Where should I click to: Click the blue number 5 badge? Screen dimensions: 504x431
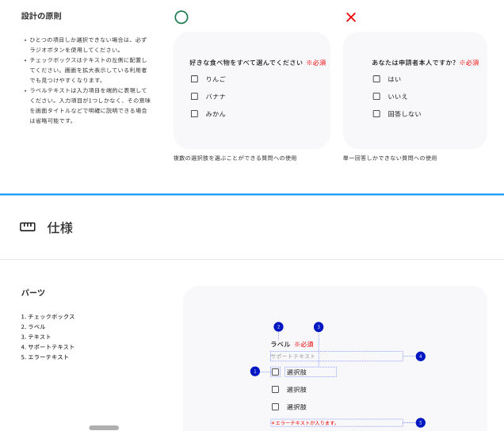tap(421, 422)
